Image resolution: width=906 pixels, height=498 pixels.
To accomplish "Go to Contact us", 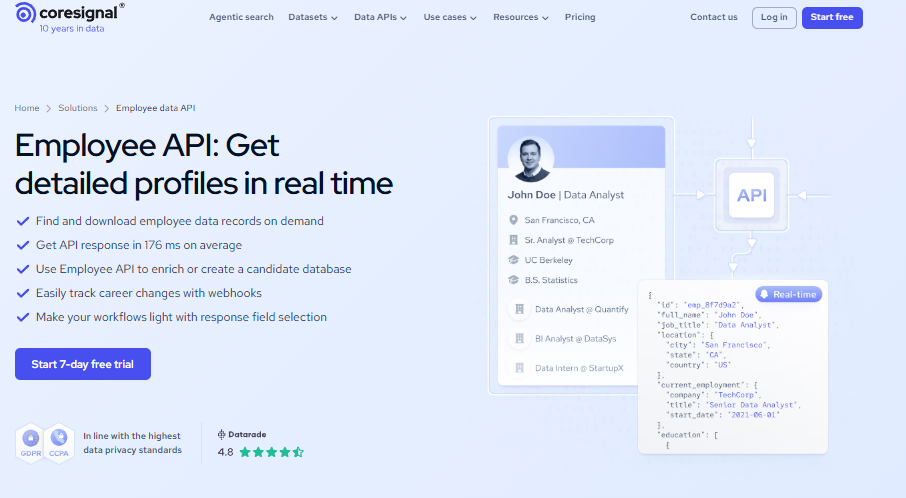I will click(x=714, y=17).
